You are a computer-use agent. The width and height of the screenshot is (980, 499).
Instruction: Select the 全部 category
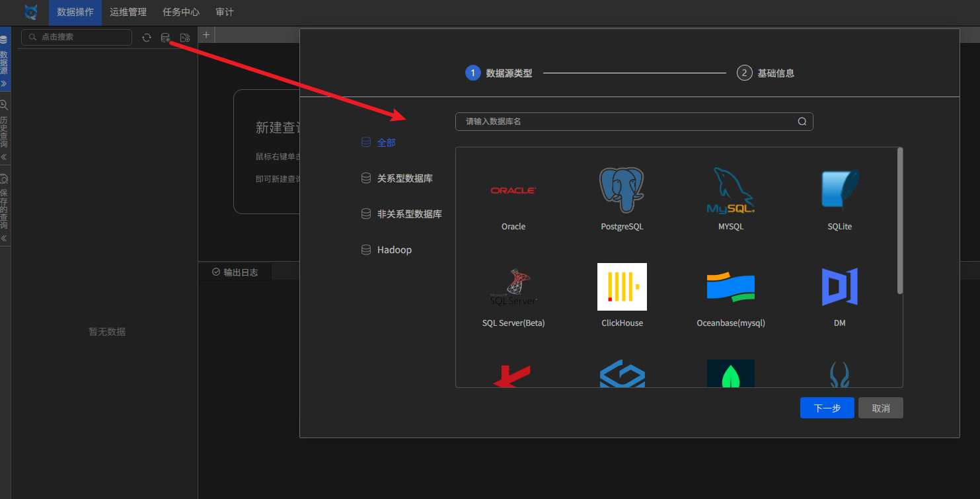coord(379,143)
